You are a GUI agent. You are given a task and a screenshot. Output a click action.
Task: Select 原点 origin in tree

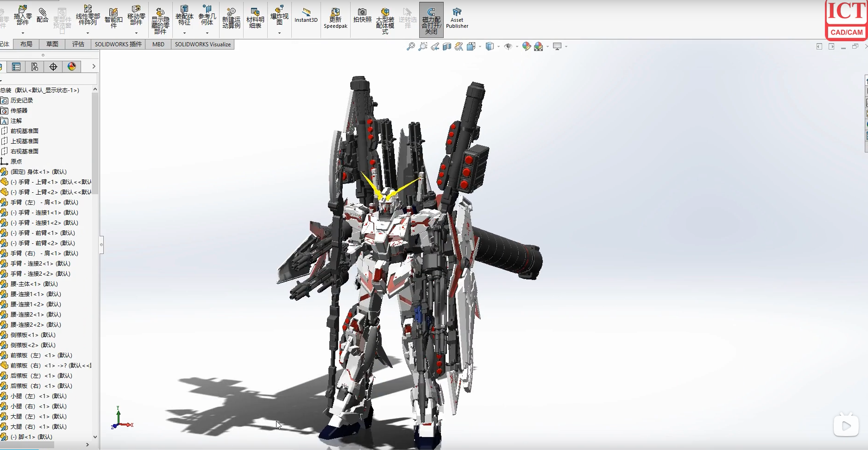(16, 161)
